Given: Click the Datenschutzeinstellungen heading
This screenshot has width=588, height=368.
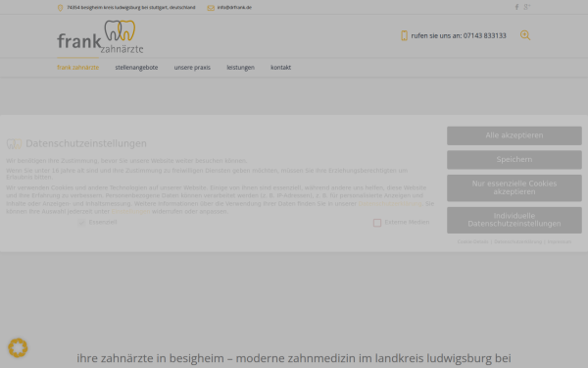Looking at the screenshot, I should click(x=86, y=143).
